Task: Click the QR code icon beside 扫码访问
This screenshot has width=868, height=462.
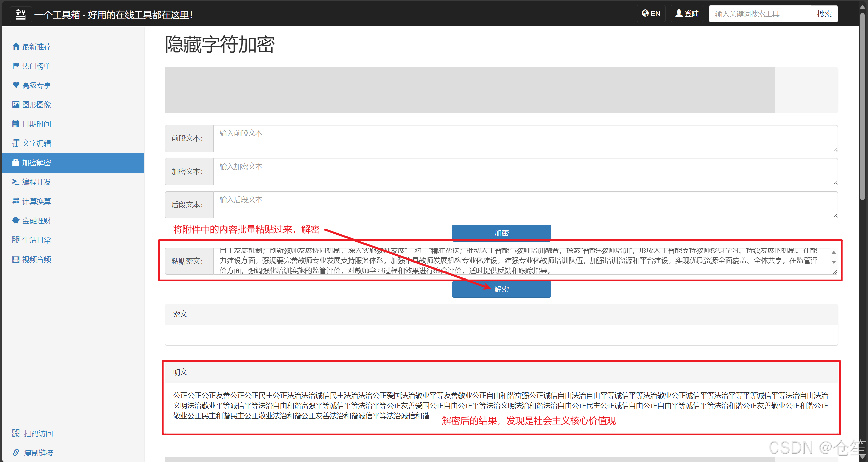Action: [x=16, y=433]
